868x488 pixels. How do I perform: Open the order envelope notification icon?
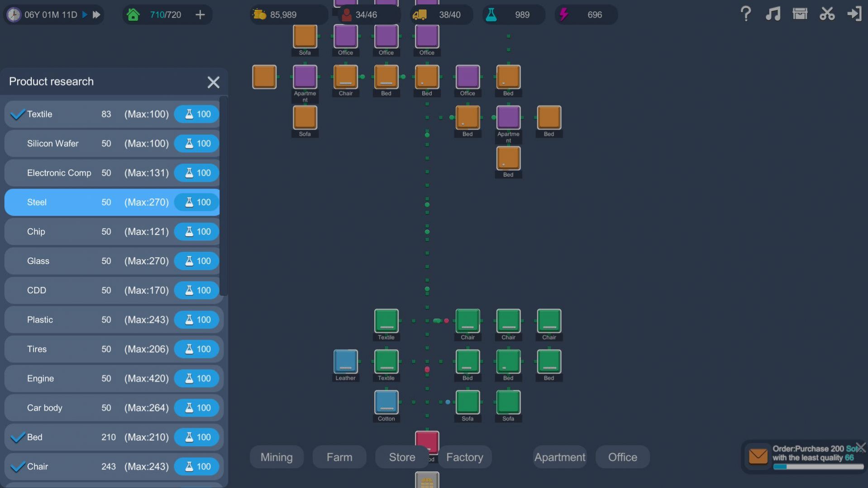click(x=758, y=456)
